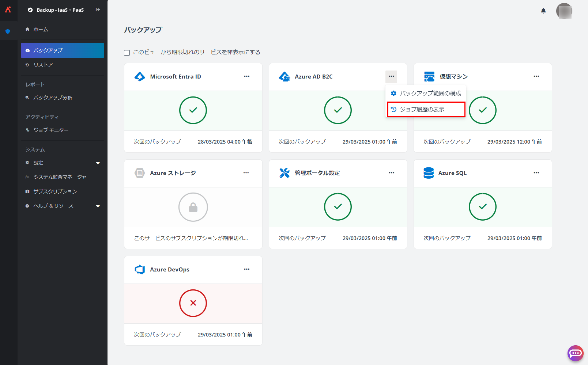Click the Azure SQL database icon
The image size is (588, 365).
[429, 173]
